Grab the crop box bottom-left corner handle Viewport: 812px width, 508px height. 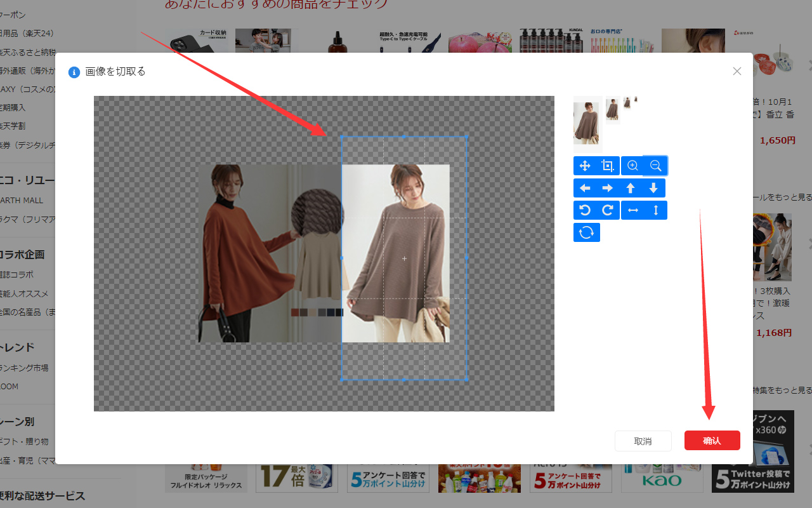(342, 380)
